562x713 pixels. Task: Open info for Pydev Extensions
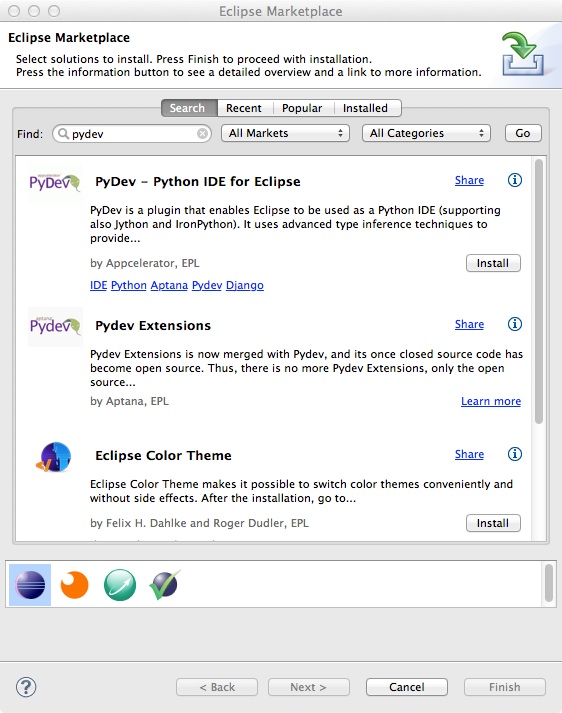514,324
